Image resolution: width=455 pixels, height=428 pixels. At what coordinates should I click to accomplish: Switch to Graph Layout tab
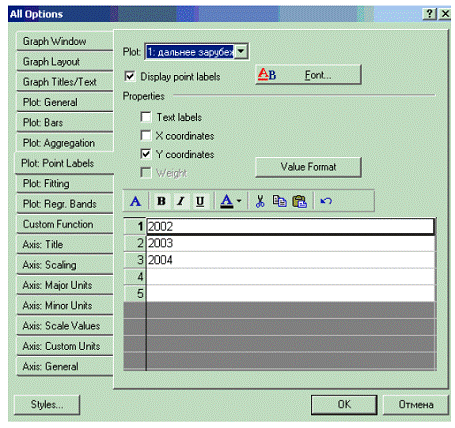coord(65,61)
